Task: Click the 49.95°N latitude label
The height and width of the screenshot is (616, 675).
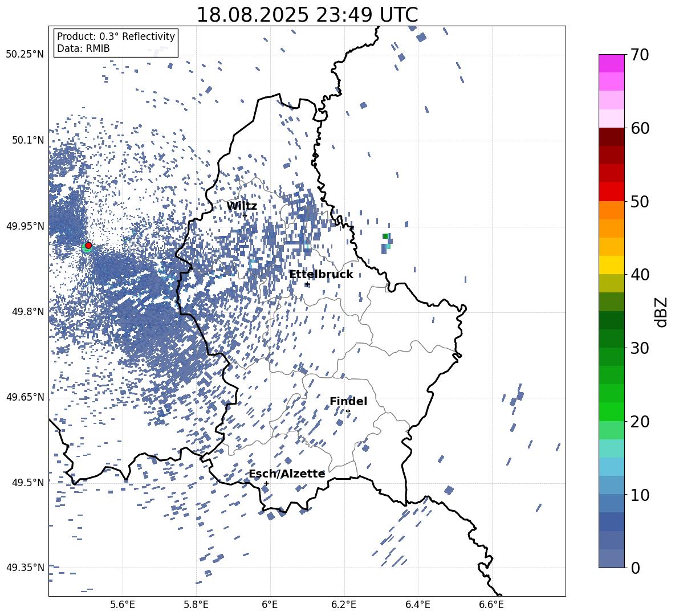Action: coord(25,226)
